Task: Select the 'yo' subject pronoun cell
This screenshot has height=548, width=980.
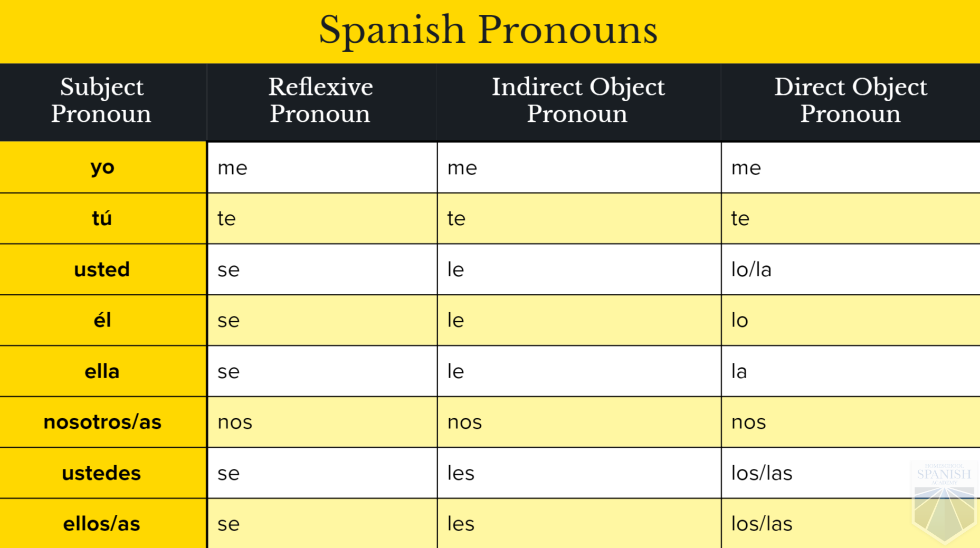Action: [102, 167]
